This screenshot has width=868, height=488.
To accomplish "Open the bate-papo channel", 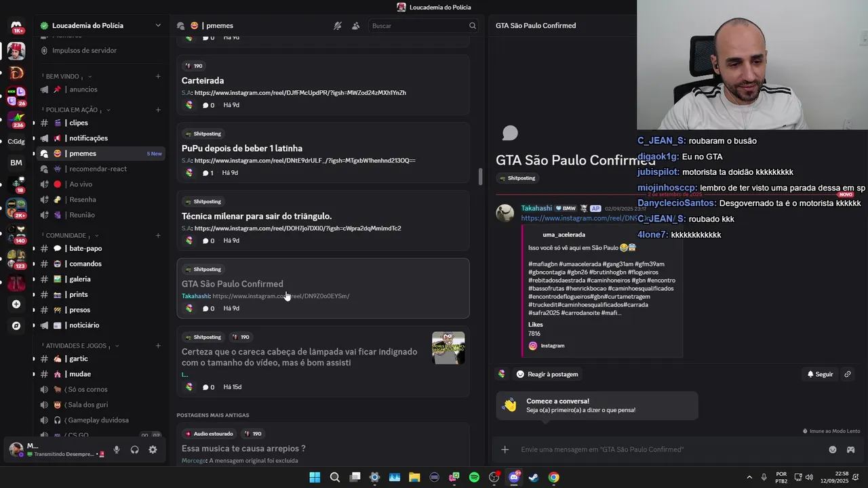I will 101,249.
